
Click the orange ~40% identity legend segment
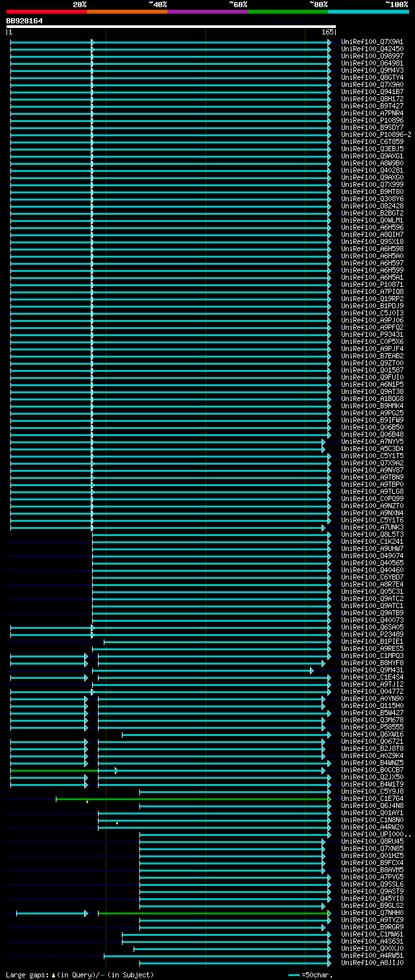127,12
